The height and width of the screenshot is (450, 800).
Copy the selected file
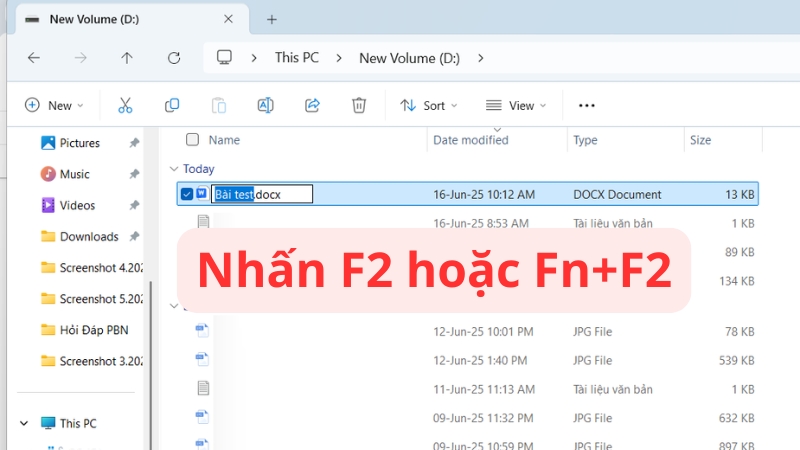coord(172,106)
